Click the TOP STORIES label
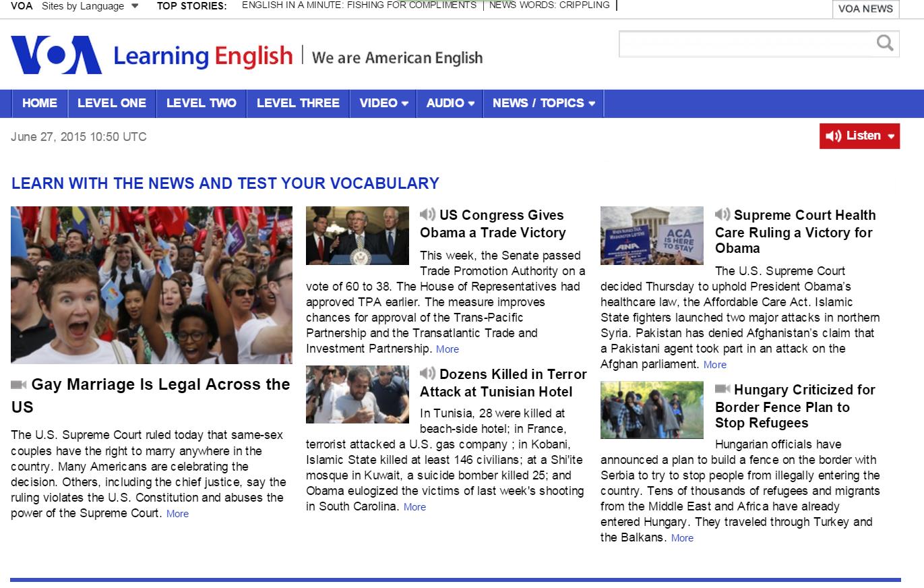The height and width of the screenshot is (588, 924). (192, 6)
